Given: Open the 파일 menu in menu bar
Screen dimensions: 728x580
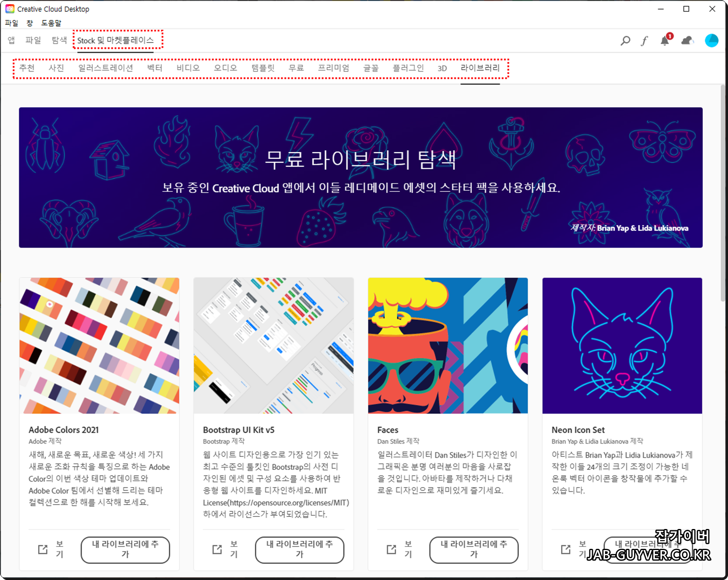Looking at the screenshot, I should coord(12,23).
